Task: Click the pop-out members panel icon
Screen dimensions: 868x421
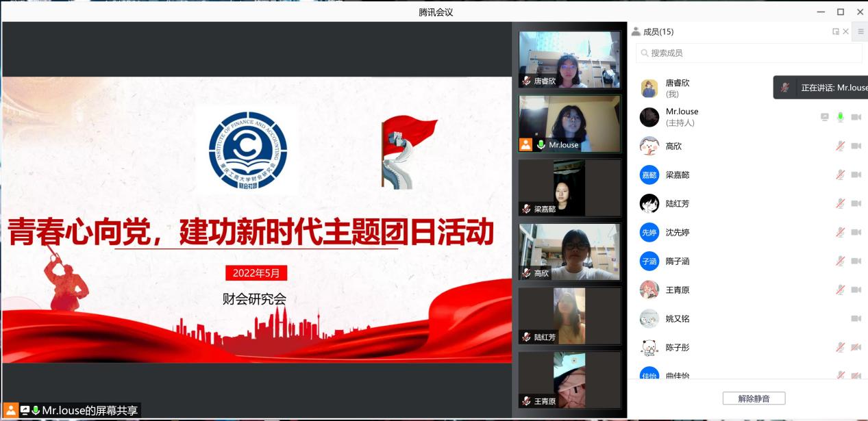Action: 835,31
